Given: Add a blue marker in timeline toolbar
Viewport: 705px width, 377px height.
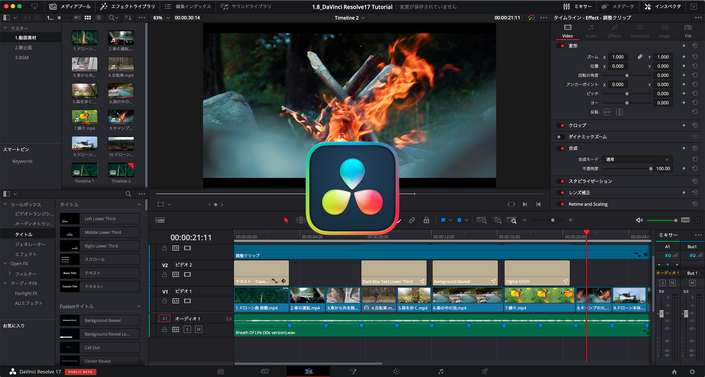Looking at the screenshot, I should [x=459, y=220].
